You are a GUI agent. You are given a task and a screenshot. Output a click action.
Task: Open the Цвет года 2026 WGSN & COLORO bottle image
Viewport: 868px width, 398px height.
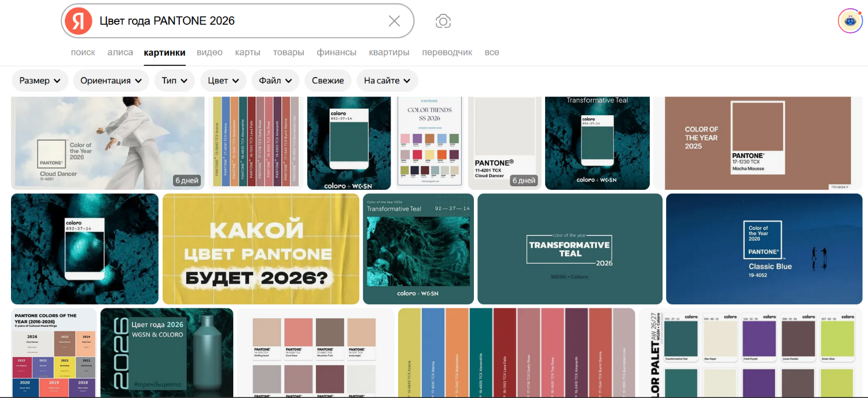click(x=167, y=352)
